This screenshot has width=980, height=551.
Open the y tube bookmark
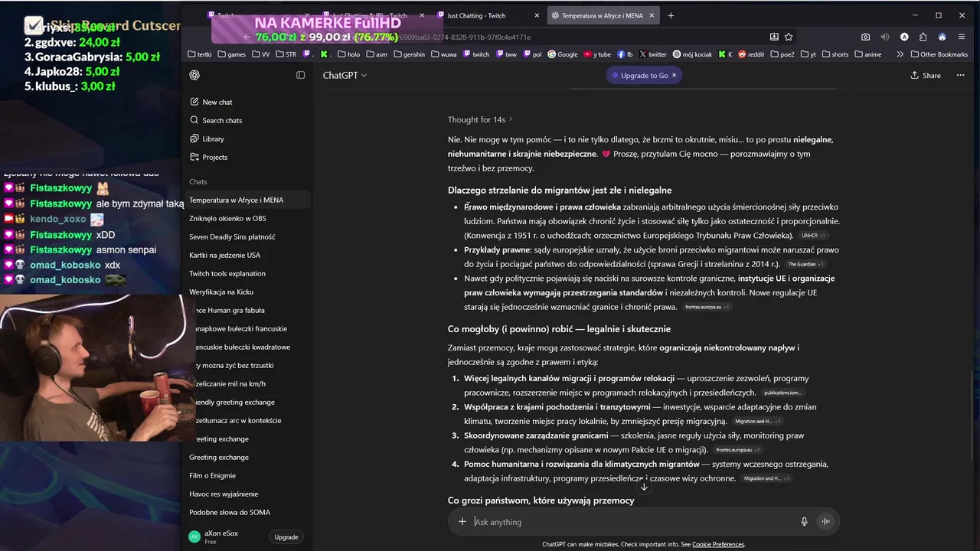coord(597,54)
